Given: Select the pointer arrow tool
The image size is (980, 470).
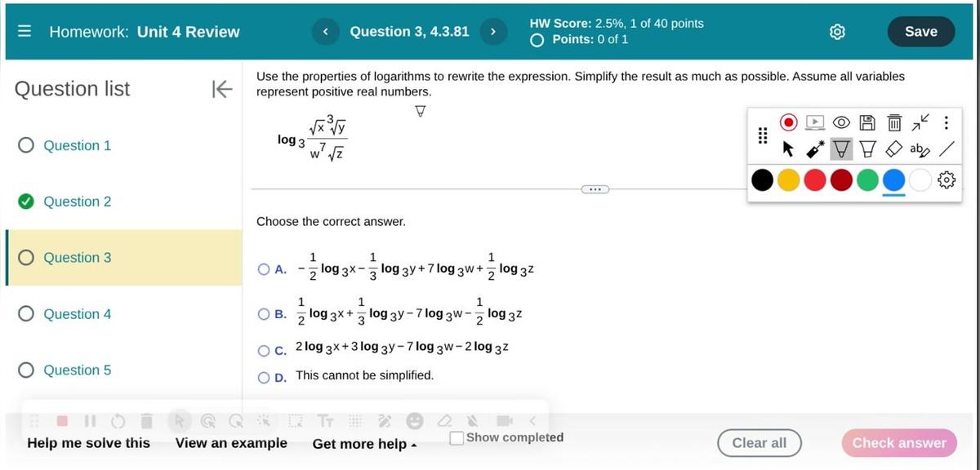Looking at the screenshot, I should 788,149.
